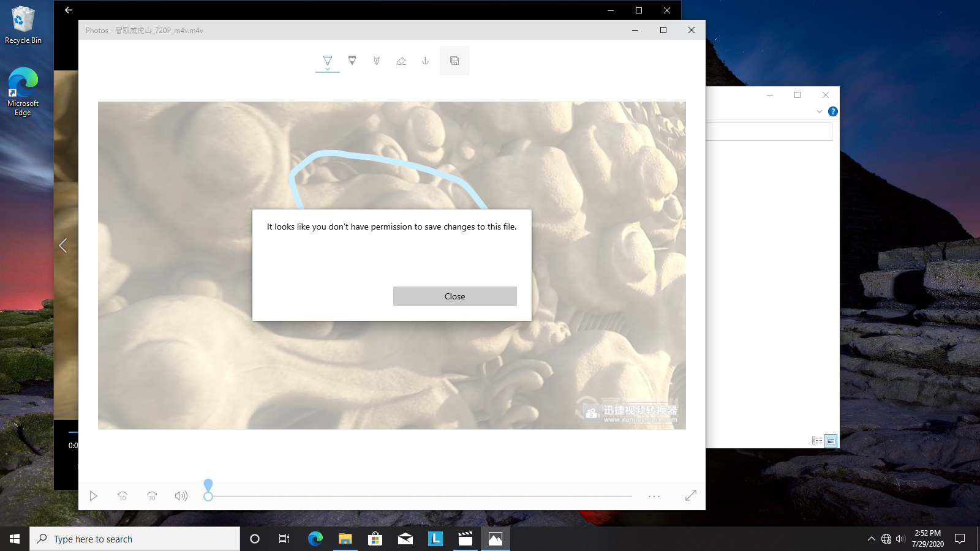Select the ballpoint pen drawing tool
This screenshot has width=980, height=551.
tap(328, 59)
